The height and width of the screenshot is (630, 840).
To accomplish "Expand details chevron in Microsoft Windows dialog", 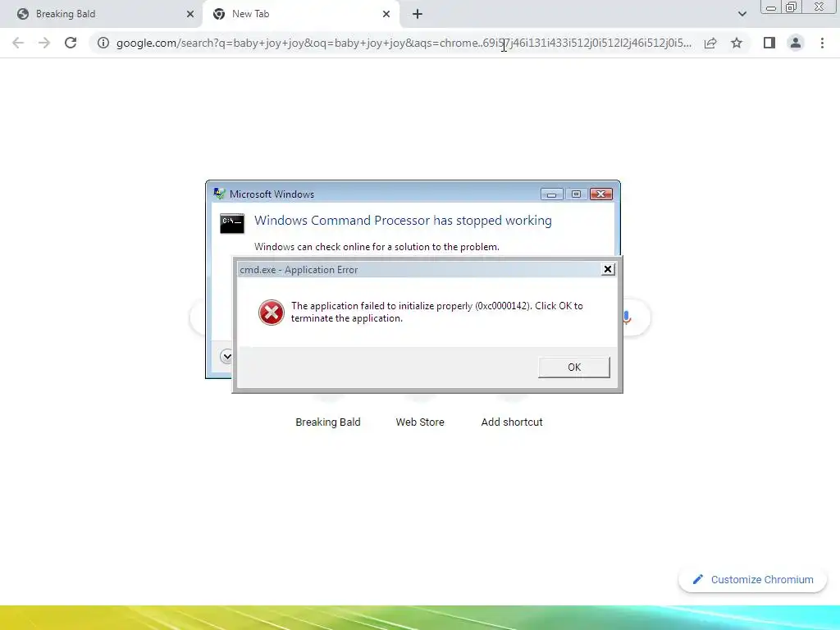I will tap(226, 356).
